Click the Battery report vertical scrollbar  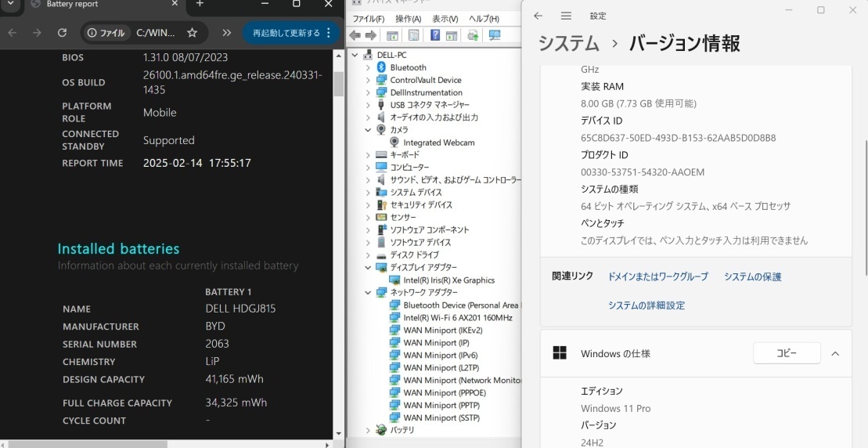[337, 84]
